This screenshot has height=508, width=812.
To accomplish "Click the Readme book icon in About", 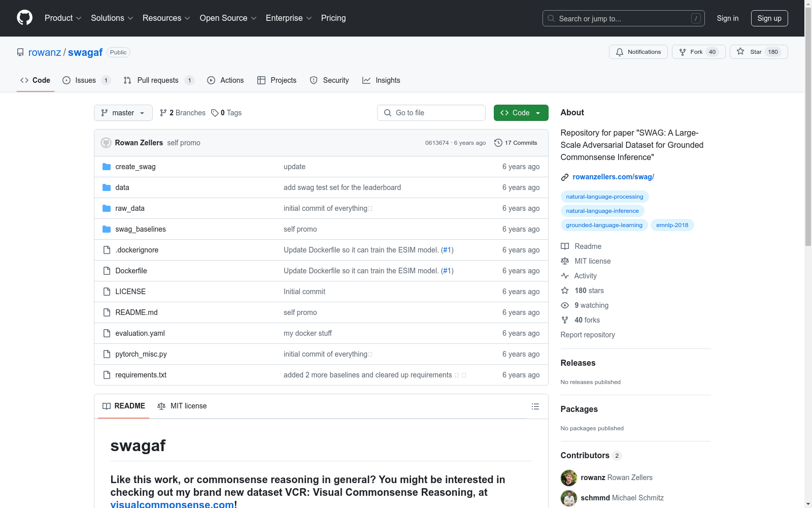I will (x=565, y=246).
